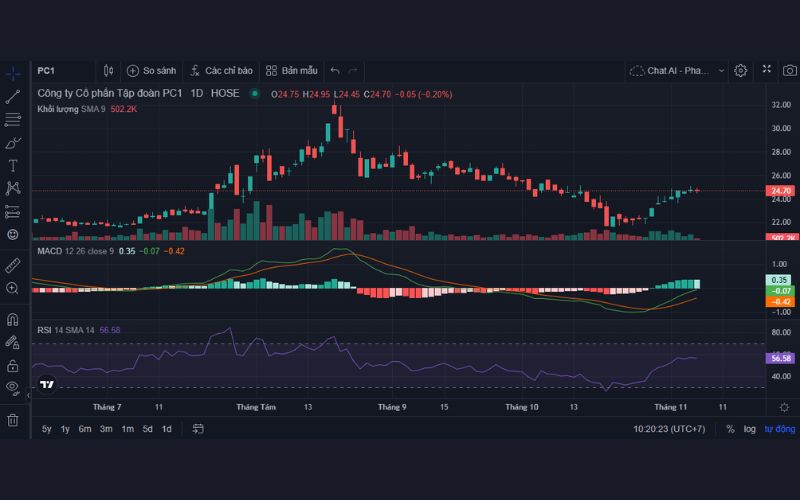Image resolution: width=800 pixels, height=500 pixels.
Task: Take a chart snapshot with camera icon
Action: tap(791, 70)
